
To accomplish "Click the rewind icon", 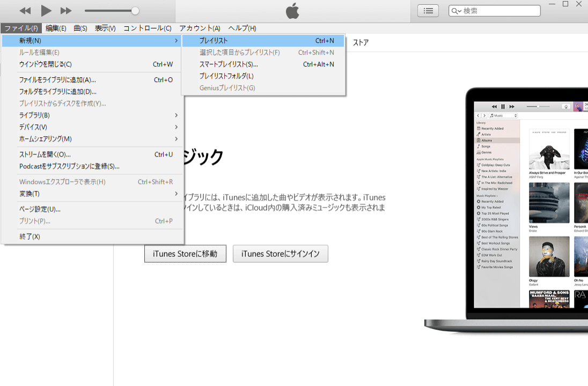I will (x=25, y=10).
